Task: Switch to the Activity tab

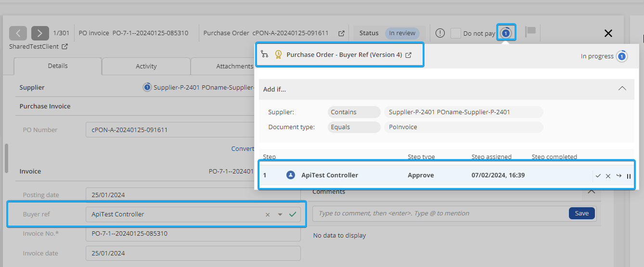Action: (x=146, y=67)
